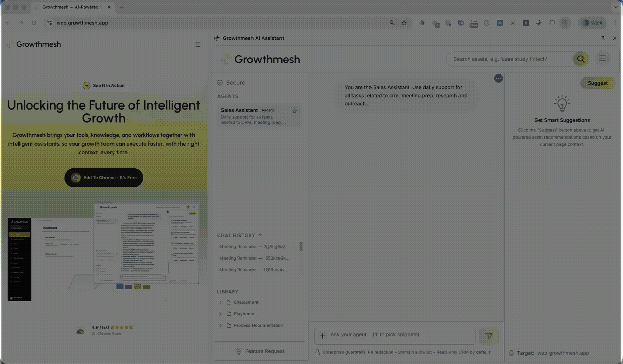This screenshot has height=364, width=623.
Task: Bookmark this page with the star icon
Action: 404,23
